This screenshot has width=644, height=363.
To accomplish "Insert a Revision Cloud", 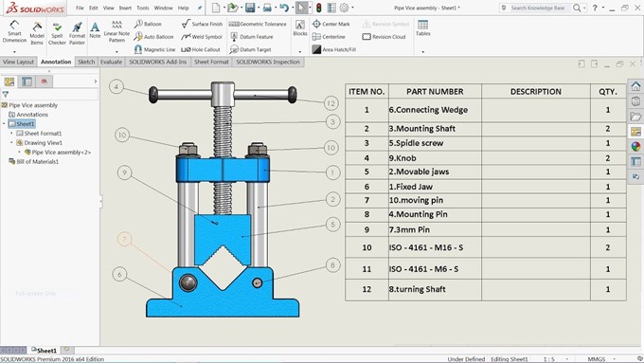I will (384, 37).
